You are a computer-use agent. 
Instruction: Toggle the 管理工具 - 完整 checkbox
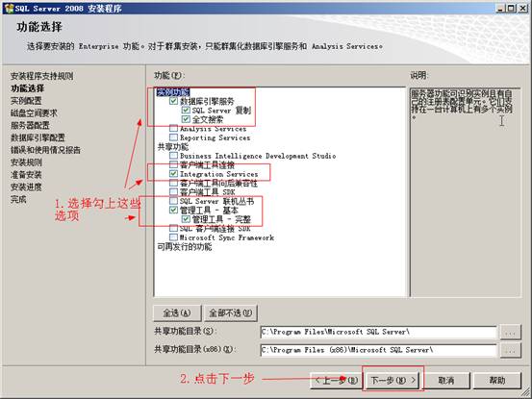tap(186, 219)
